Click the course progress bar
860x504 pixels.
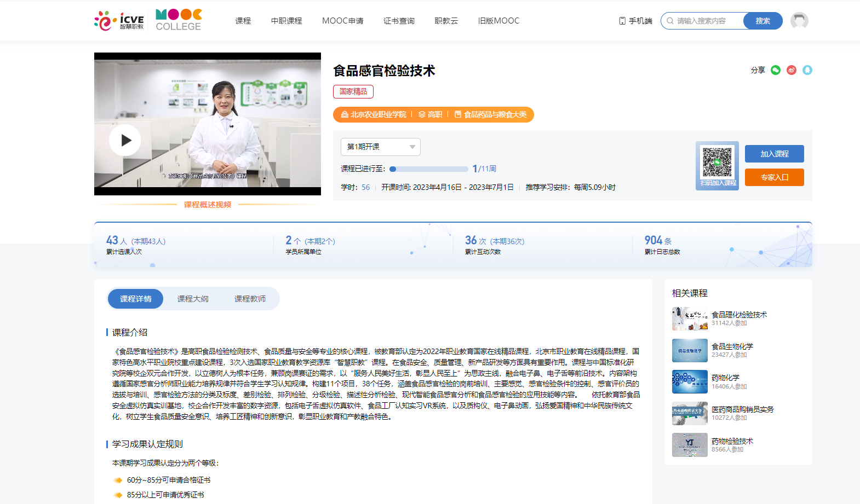click(429, 169)
